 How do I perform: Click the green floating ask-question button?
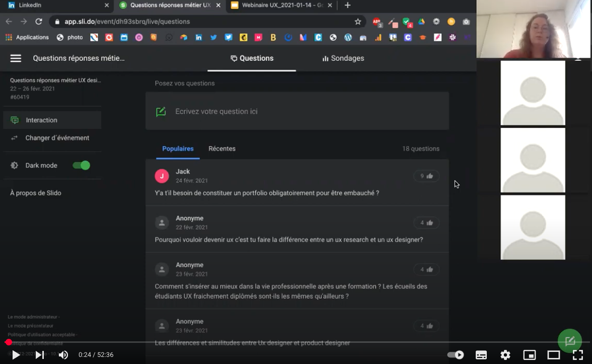click(570, 340)
